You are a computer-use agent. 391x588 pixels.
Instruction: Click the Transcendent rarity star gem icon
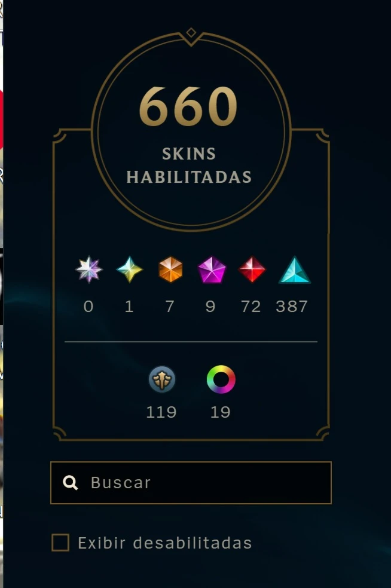click(88, 269)
